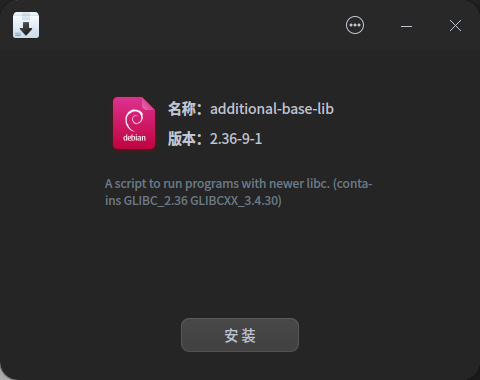
Task: Minimize the installer window
Action: 406,26
